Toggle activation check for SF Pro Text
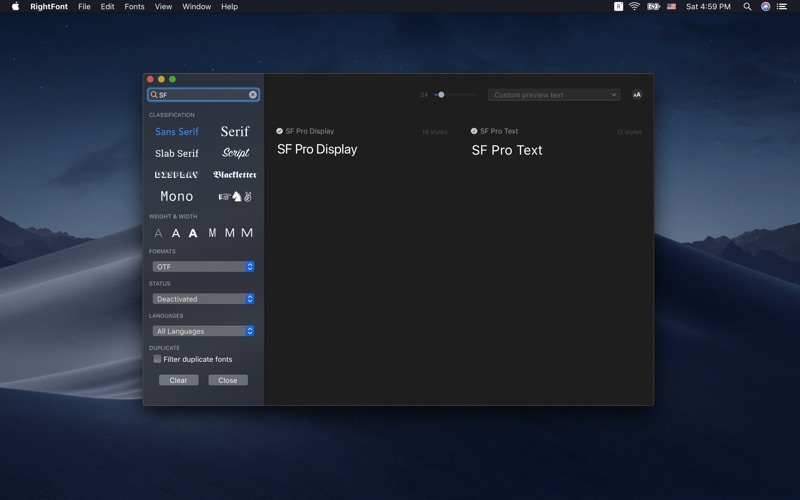This screenshot has width=800, height=500. pos(474,131)
